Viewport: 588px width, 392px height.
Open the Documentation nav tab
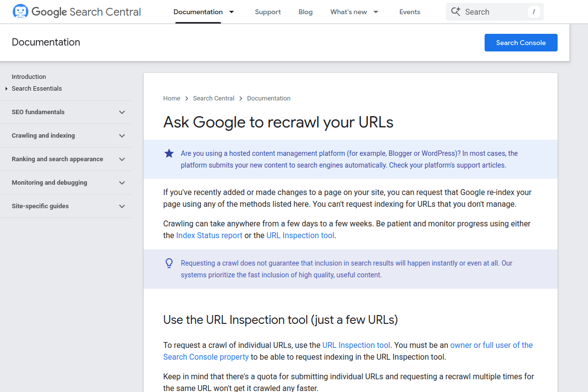(x=198, y=12)
